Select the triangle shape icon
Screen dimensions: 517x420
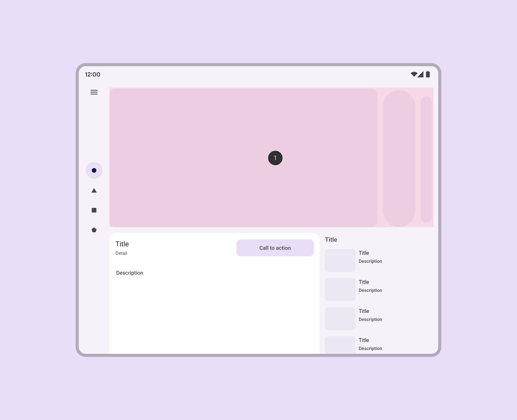[94, 190]
